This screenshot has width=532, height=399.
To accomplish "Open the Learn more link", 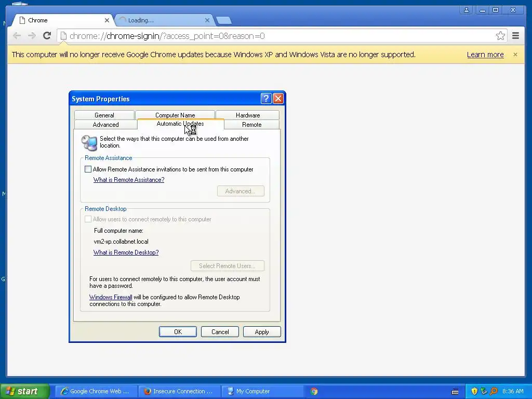I will click(x=485, y=55).
